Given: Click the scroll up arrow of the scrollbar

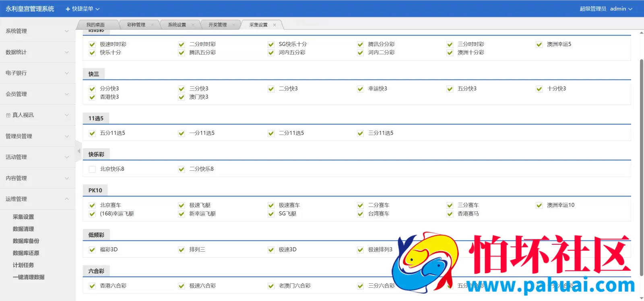Looking at the screenshot, I should click(641, 33).
